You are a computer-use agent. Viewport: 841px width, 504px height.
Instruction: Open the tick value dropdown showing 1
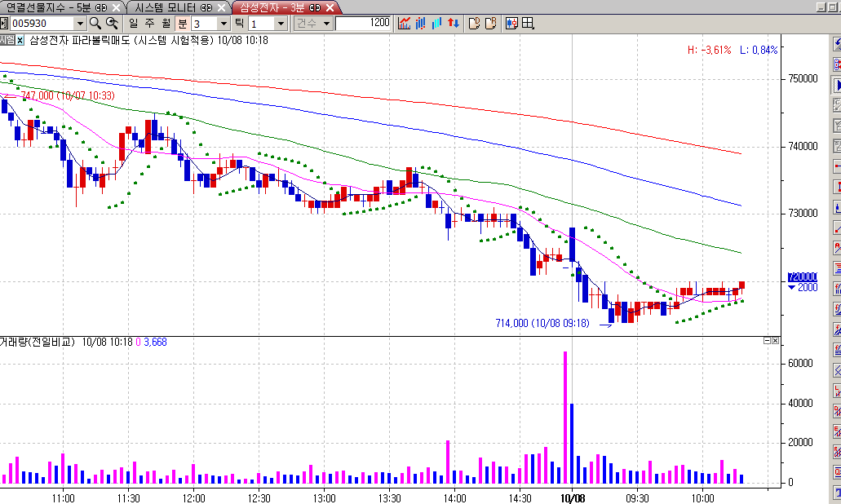click(x=281, y=24)
